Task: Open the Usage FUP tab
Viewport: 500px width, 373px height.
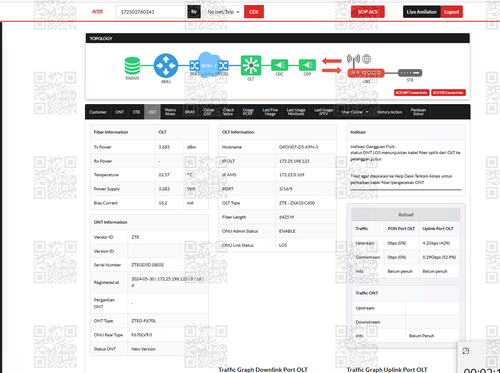Action: tap(248, 112)
